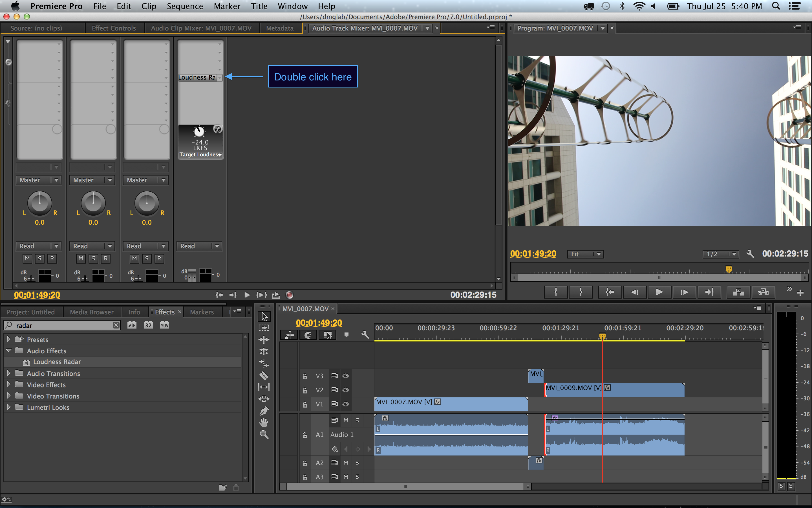Open Timeline Display Settings wrench
812x508 pixels.
[x=365, y=335]
